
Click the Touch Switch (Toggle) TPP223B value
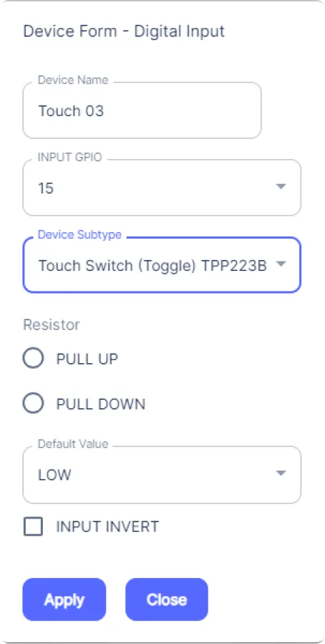coord(152,266)
